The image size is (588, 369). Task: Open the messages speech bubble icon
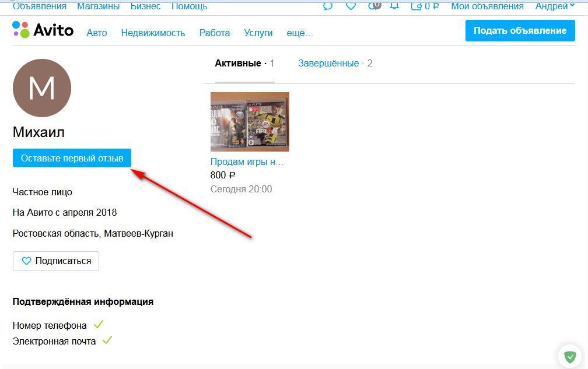(x=328, y=6)
